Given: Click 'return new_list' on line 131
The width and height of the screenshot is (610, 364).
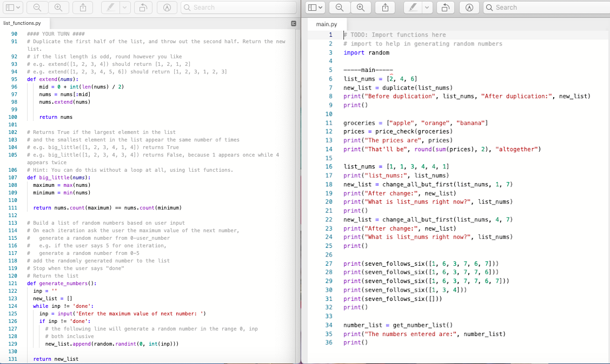Looking at the screenshot, I should [56, 359].
